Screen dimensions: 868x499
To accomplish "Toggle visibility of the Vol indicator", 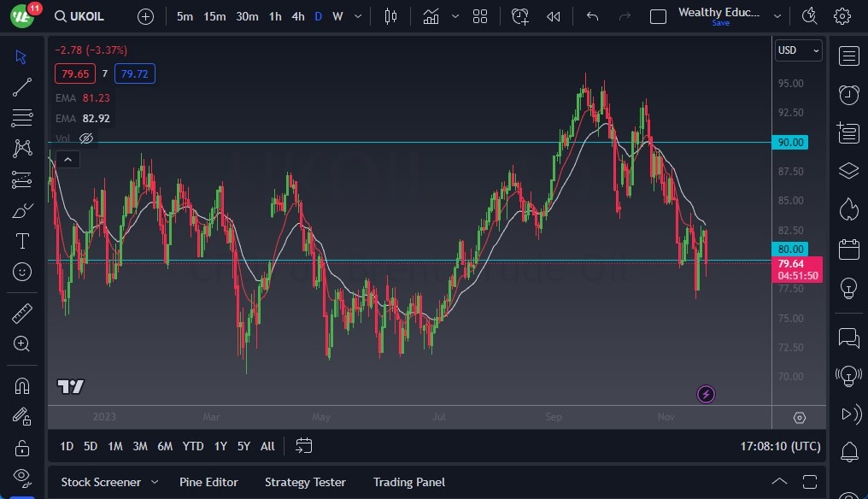I will (x=85, y=138).
